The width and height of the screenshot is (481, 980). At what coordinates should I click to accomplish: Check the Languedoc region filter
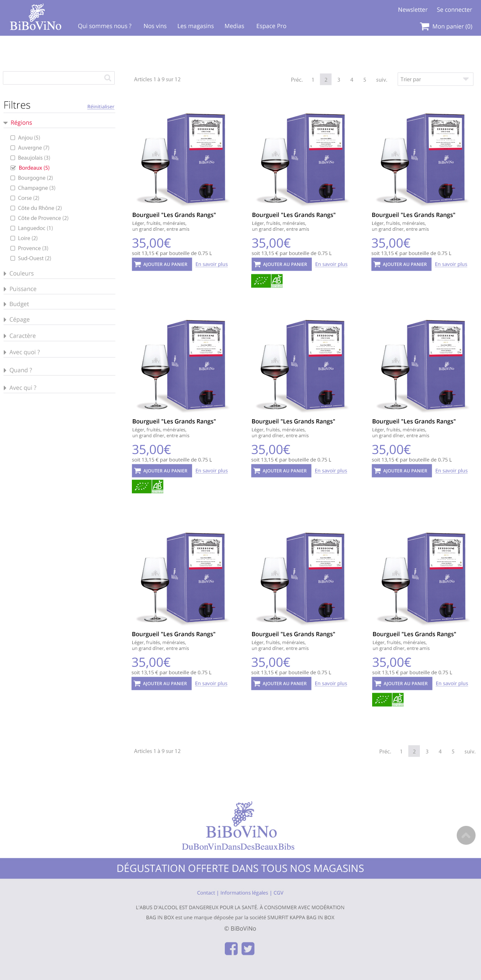coord(13,228)
